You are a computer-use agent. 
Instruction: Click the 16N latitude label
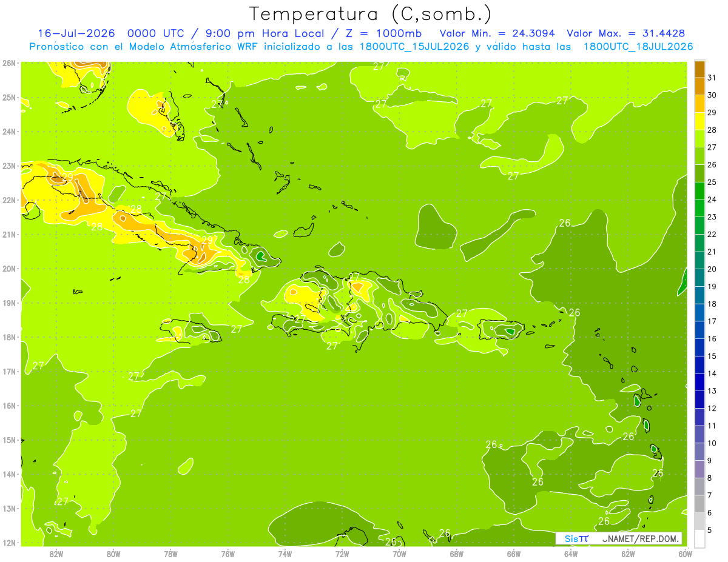click(8, 406)
